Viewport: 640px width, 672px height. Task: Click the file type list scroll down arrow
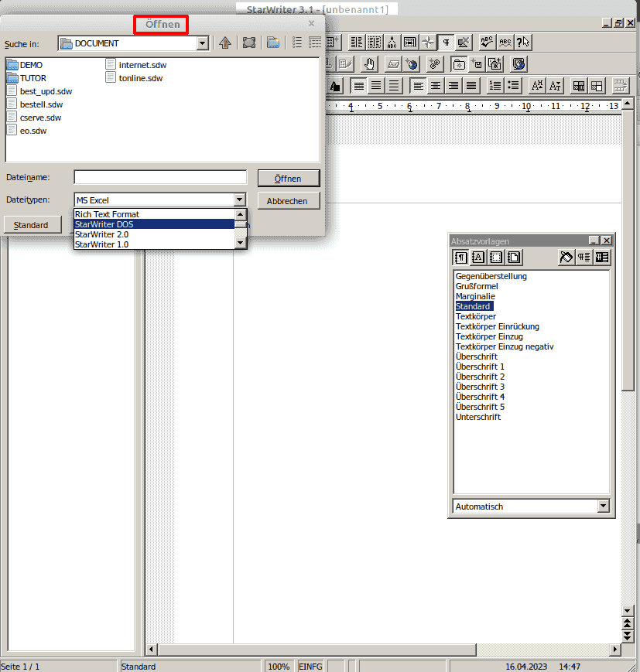(240, 243)
